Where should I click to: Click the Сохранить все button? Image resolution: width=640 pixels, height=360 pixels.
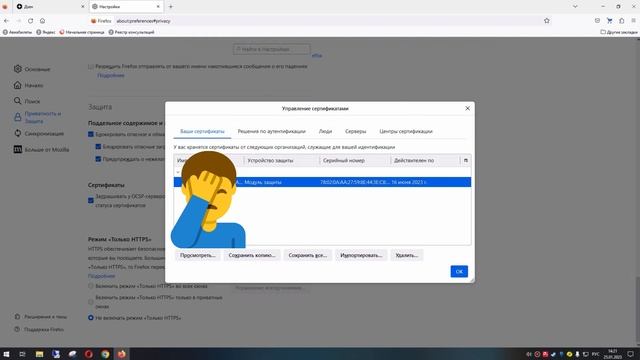click(307, 255)
